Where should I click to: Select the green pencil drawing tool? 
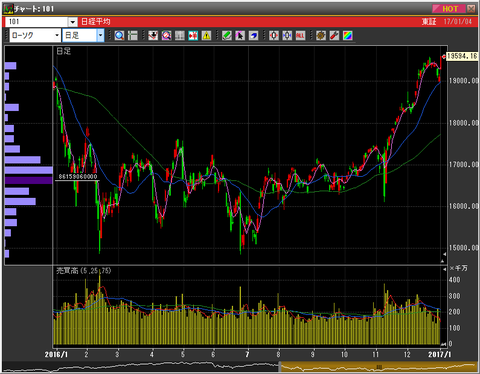tap(227, 35)
